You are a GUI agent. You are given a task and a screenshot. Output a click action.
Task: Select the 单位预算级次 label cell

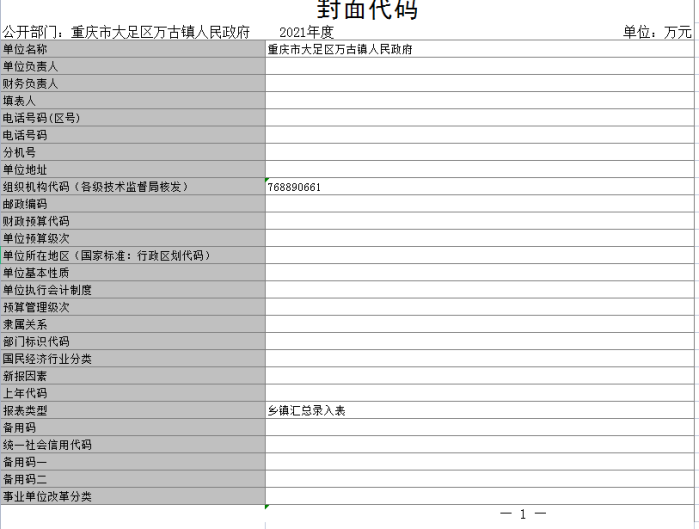point(133,238)
